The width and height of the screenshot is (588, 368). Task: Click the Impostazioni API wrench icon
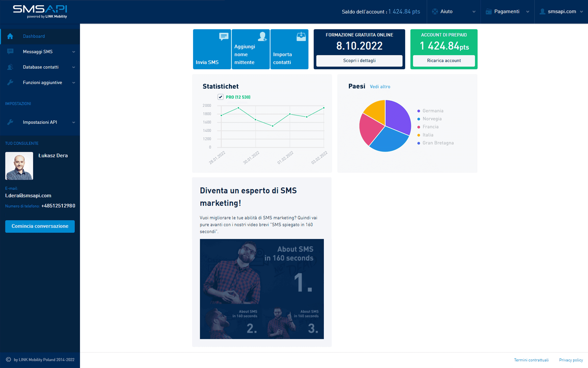10,122
